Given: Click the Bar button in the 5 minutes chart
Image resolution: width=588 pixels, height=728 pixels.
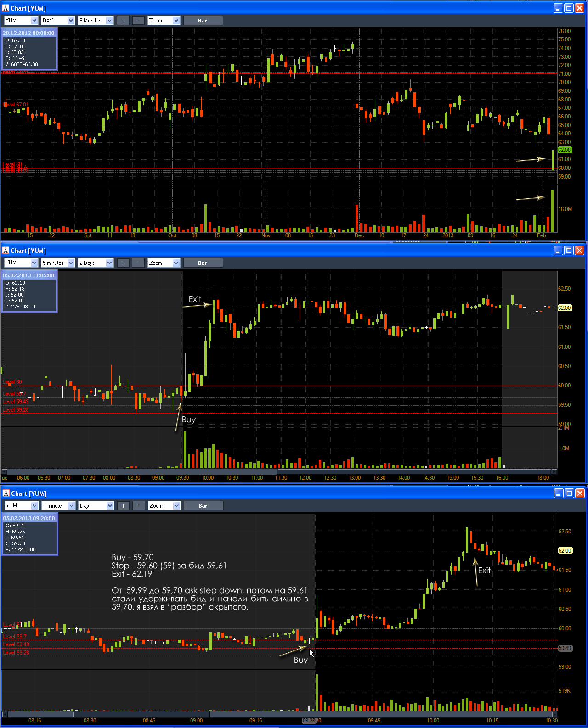Looking at the screenshot, I should [x=203, y=263].
